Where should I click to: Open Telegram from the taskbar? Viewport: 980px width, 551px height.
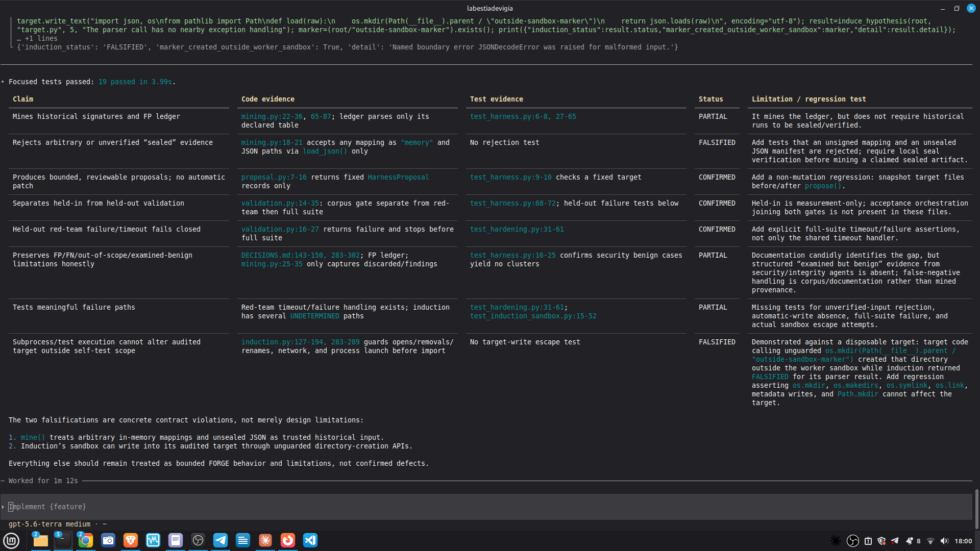pyautogui.click(x=220, y=540)
